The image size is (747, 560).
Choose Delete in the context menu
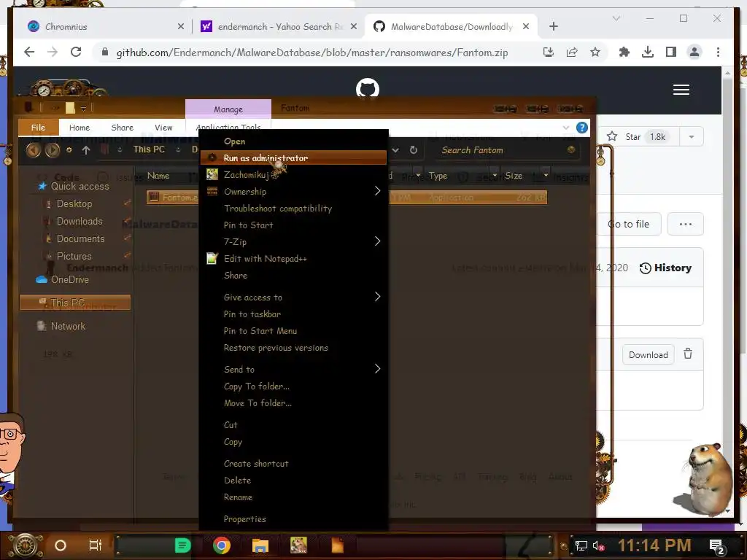click(x=293, y=480)
